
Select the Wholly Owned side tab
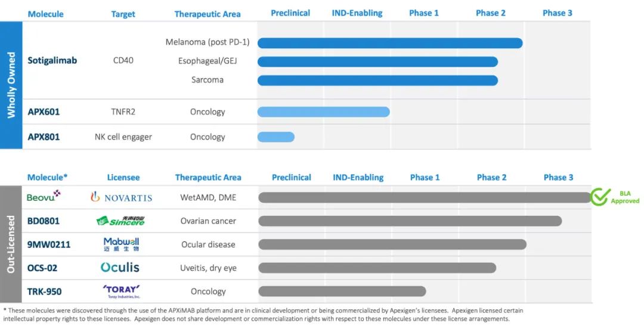pyautogui.click(x=11, y=85)
